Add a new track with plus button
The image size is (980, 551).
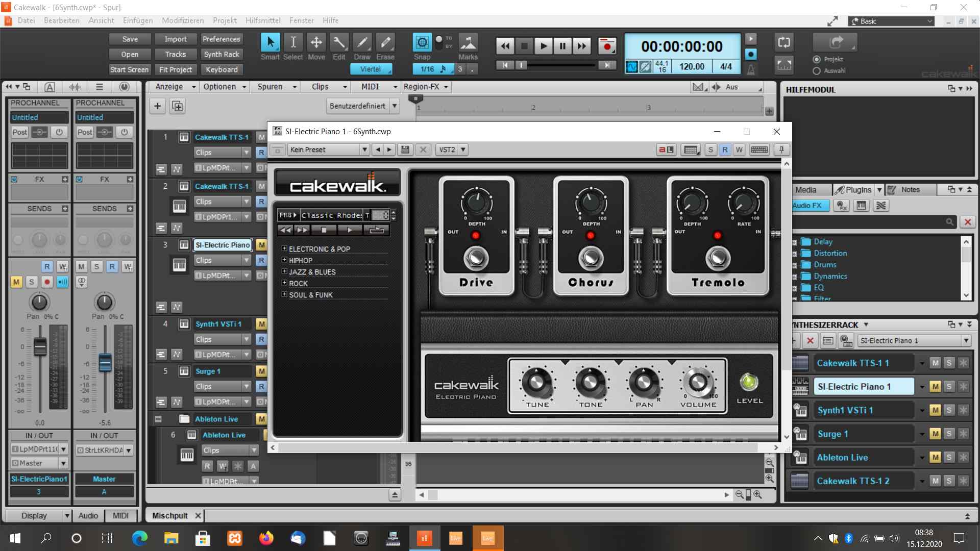(x=157, y=106)
